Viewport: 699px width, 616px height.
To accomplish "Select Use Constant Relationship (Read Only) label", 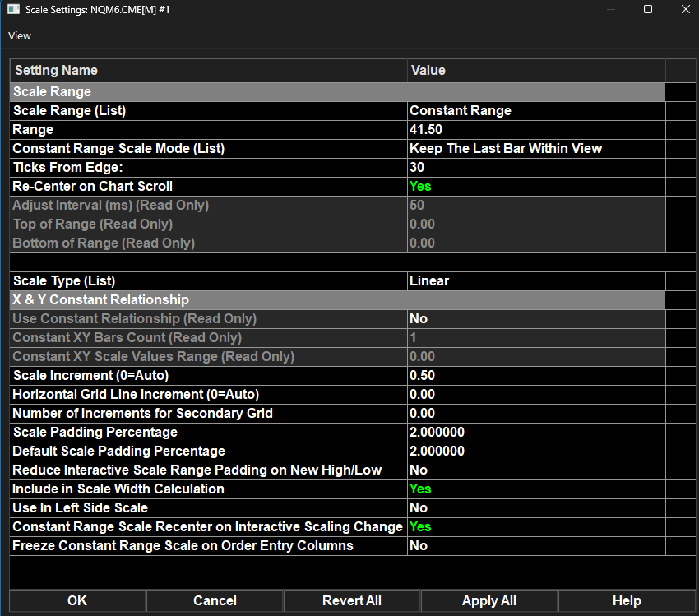I will click(135, 319).
